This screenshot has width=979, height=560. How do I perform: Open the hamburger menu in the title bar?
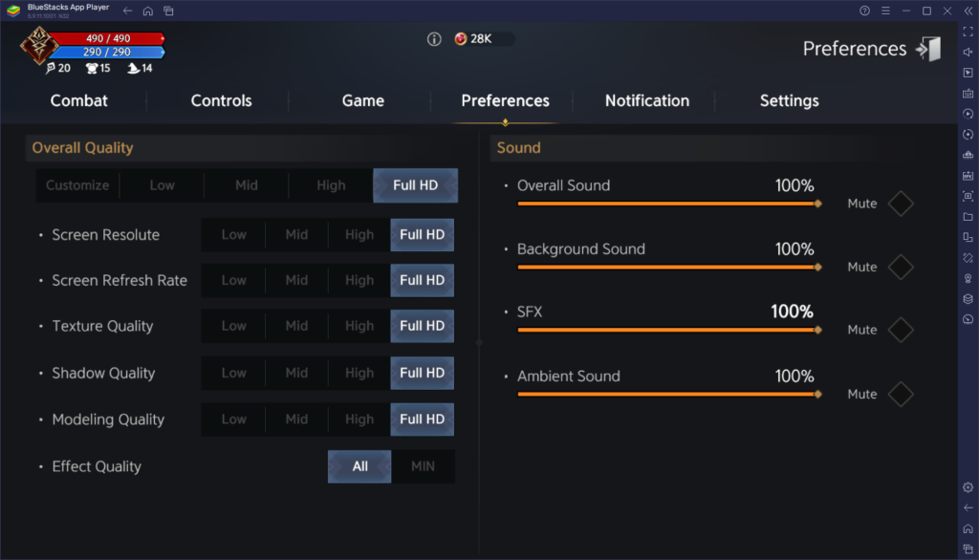(885, 11)
